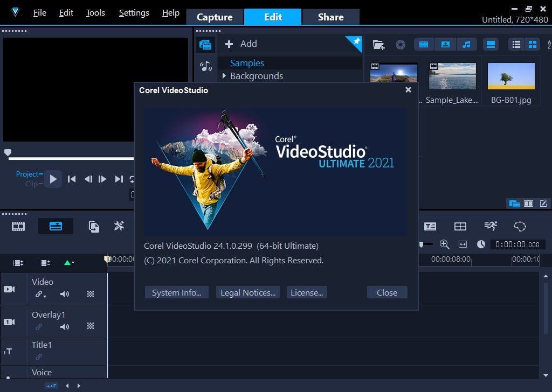Image resolution: width=552 pixels, height=392 pixels.
Task: Close the About Corel VideoStudio dialog
Action: point(408,90)
